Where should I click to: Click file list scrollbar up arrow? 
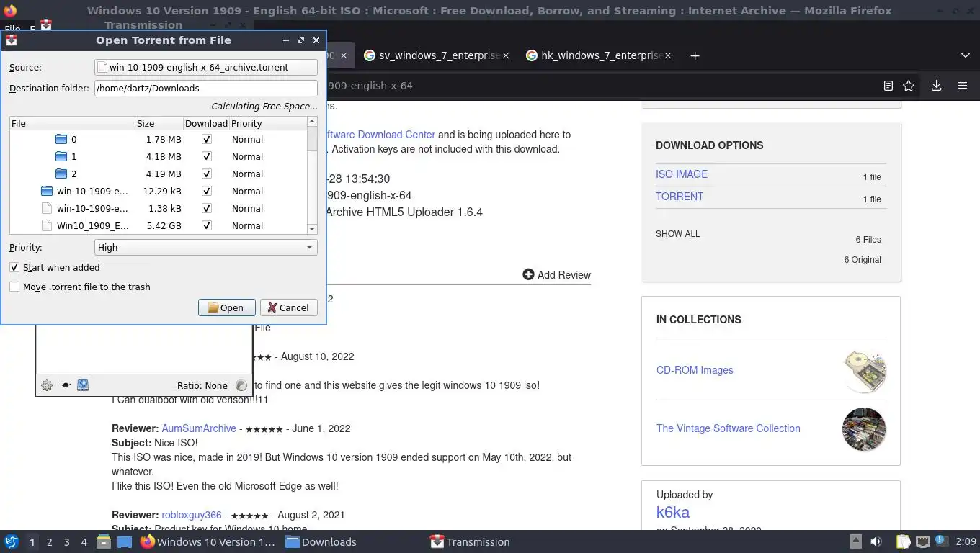click(x=312, y=123)
